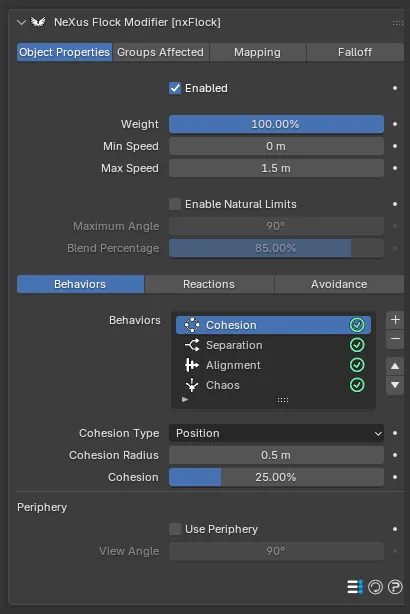410x614 pixels.
Task: Click the Cohesion Radius keyframe dot
Action: point(395,455)
